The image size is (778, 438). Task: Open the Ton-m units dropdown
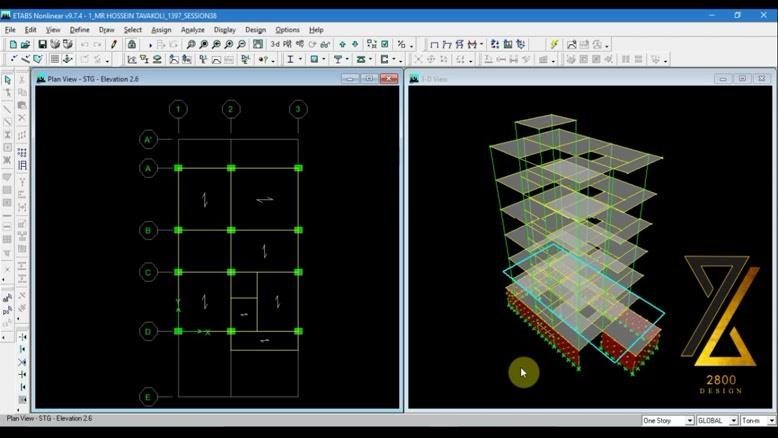[x=757, y=420]
